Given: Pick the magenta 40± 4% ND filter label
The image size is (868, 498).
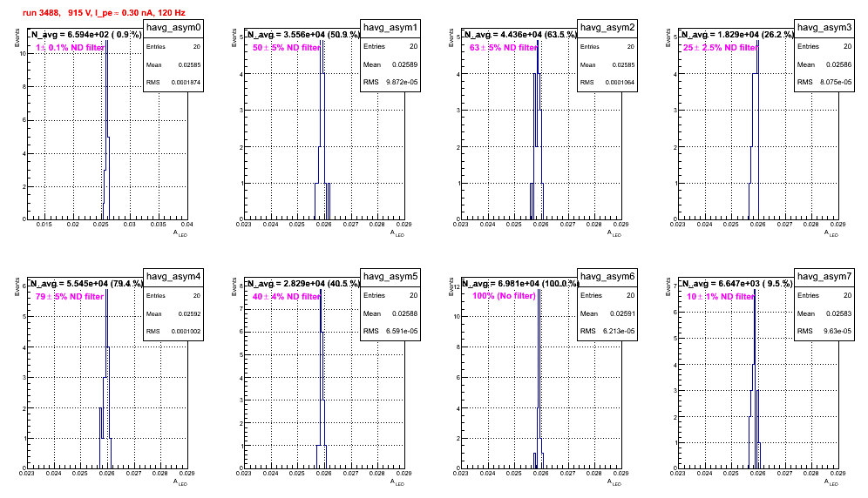Looking at the screenshot, I should tap(287, 297).
